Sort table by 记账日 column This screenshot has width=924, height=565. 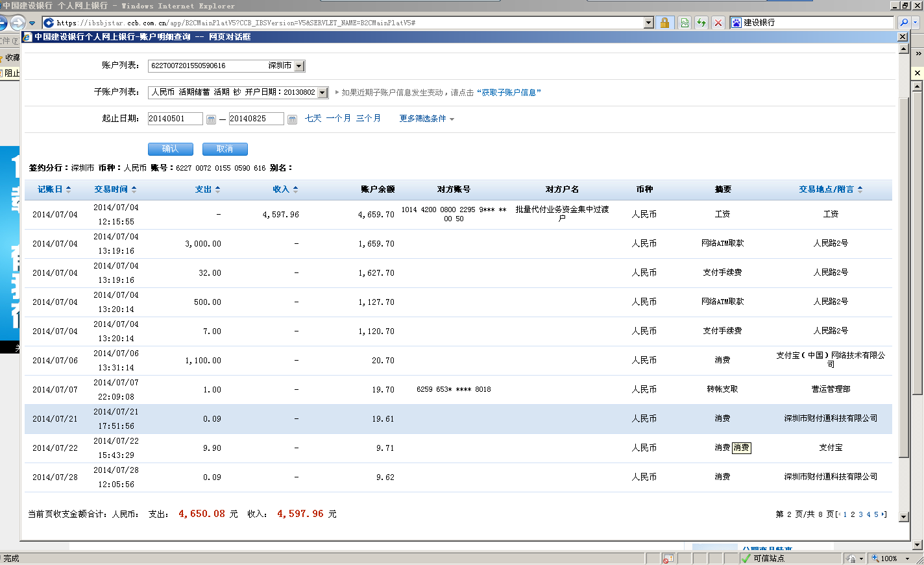click(x=54, y=189)
